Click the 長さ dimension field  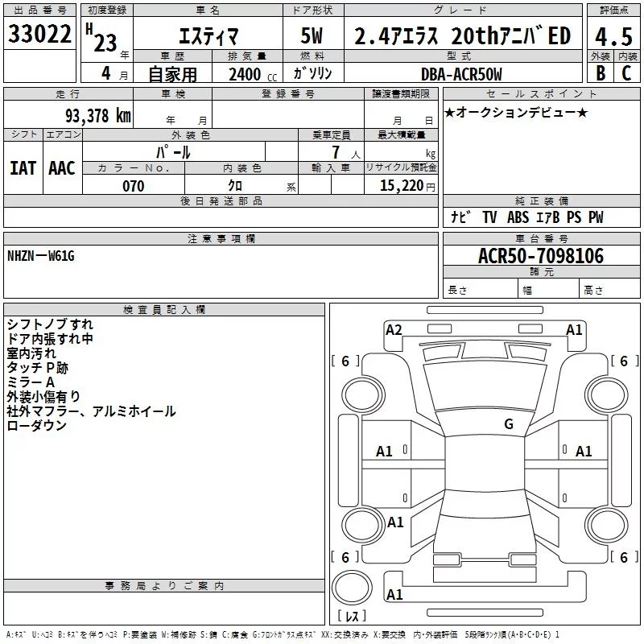click(481, 290)
